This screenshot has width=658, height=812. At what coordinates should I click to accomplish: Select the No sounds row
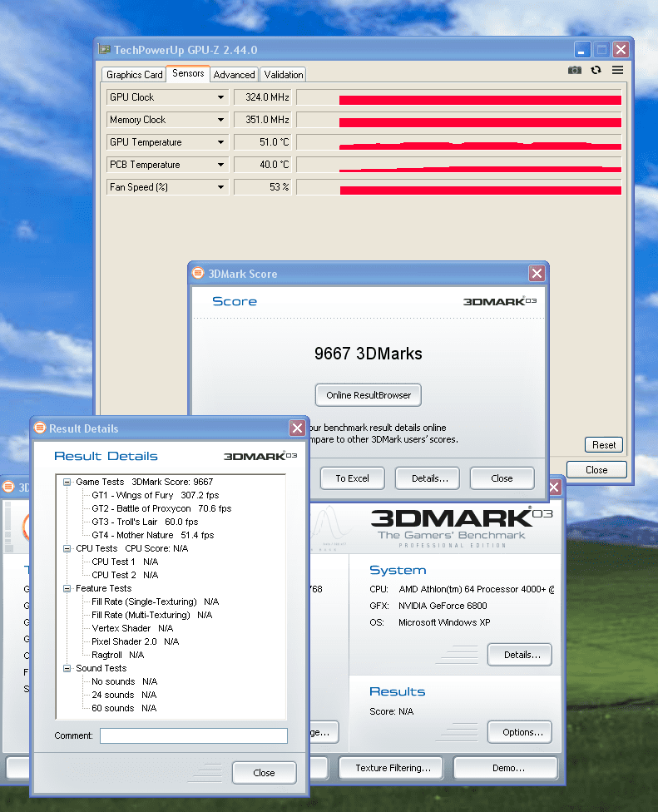(124, 682)
